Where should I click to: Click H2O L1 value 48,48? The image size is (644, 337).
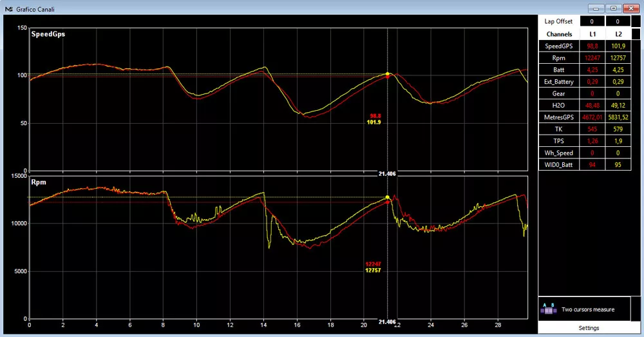[592, 106]
